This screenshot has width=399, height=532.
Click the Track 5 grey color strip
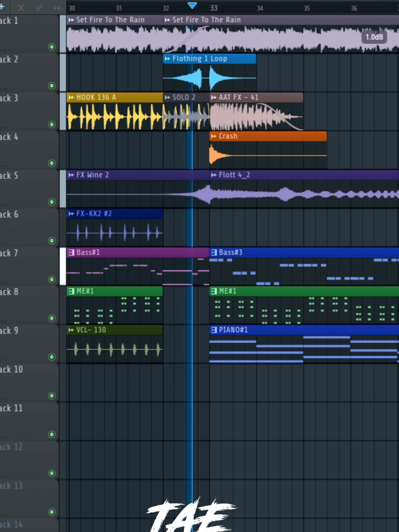(63, 189)
